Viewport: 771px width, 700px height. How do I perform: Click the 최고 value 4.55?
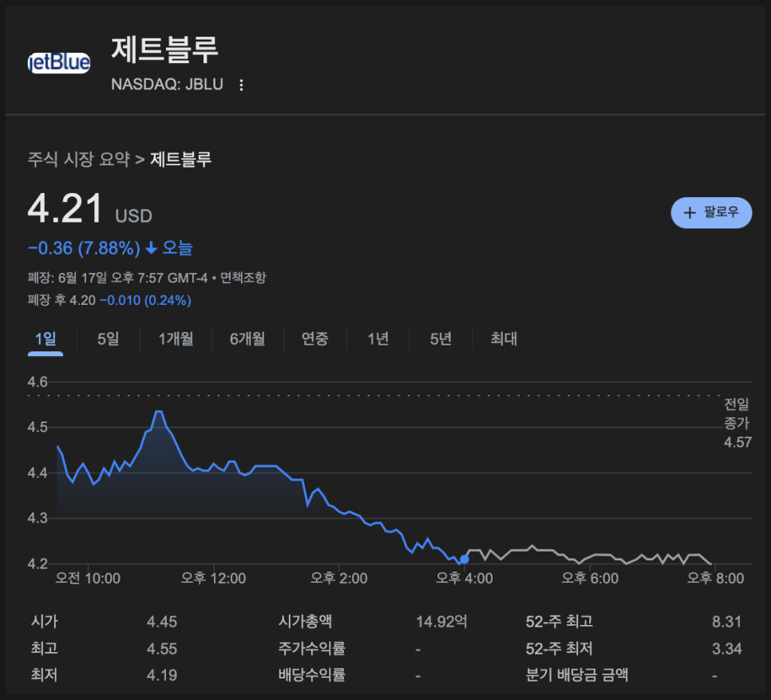(x=162, y=649)
